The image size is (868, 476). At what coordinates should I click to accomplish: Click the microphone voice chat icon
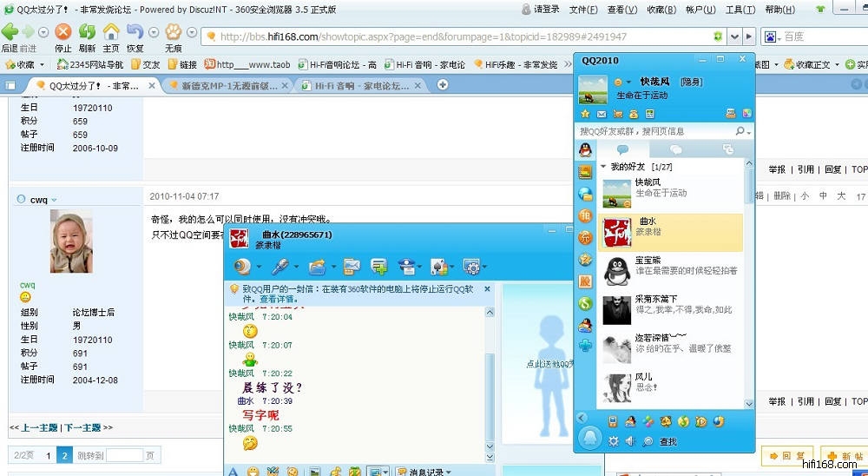(x=280, y=266)
